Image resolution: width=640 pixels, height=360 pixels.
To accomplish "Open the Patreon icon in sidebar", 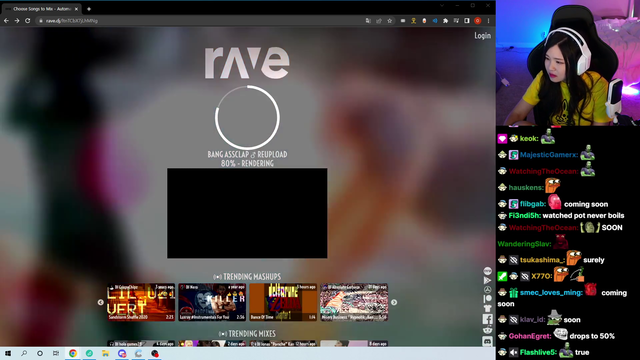I will tap(487, 299).
